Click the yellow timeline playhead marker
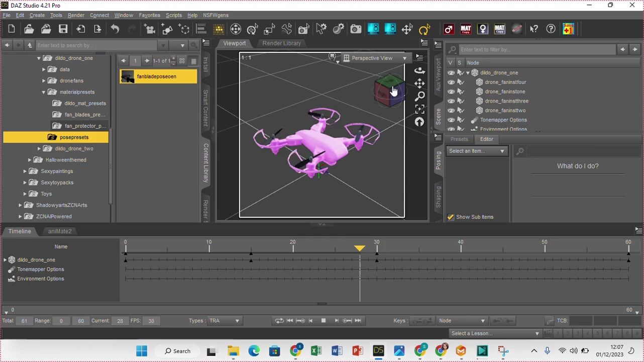 point(360,248)
